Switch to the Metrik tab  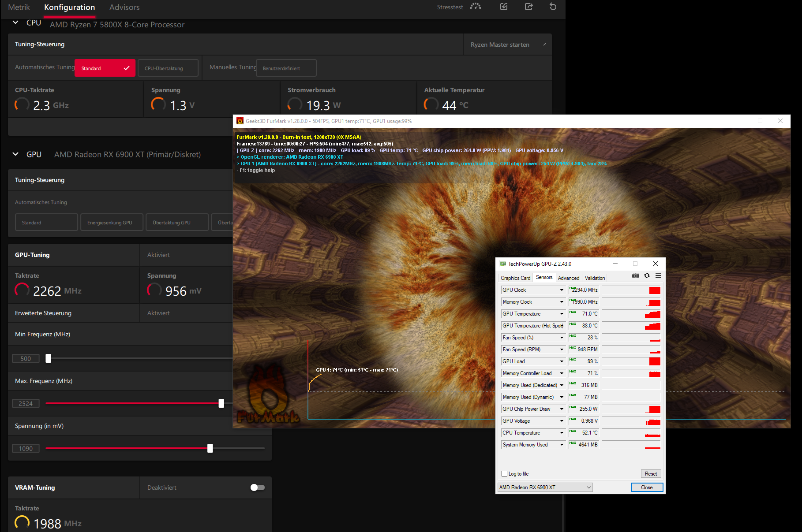(19, 7)
